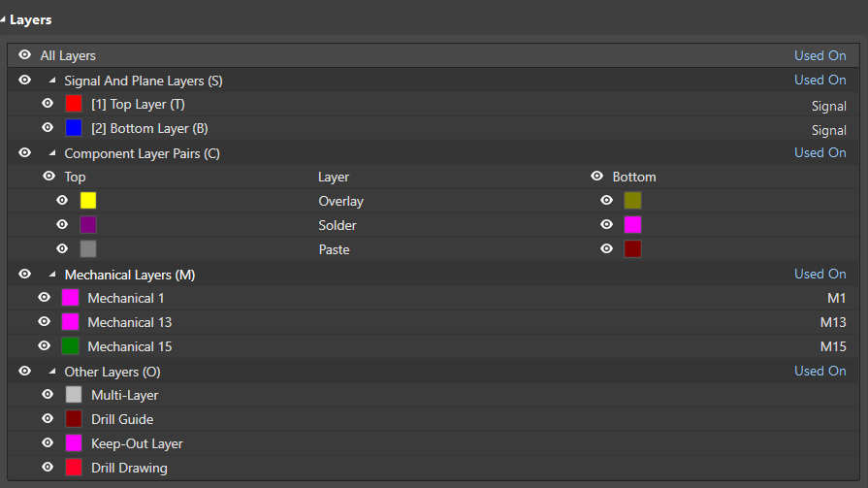Hide all layers using the All Layers eye
Image resolution: width=868 pixels, height=488 pixels.
click(25, 55)
